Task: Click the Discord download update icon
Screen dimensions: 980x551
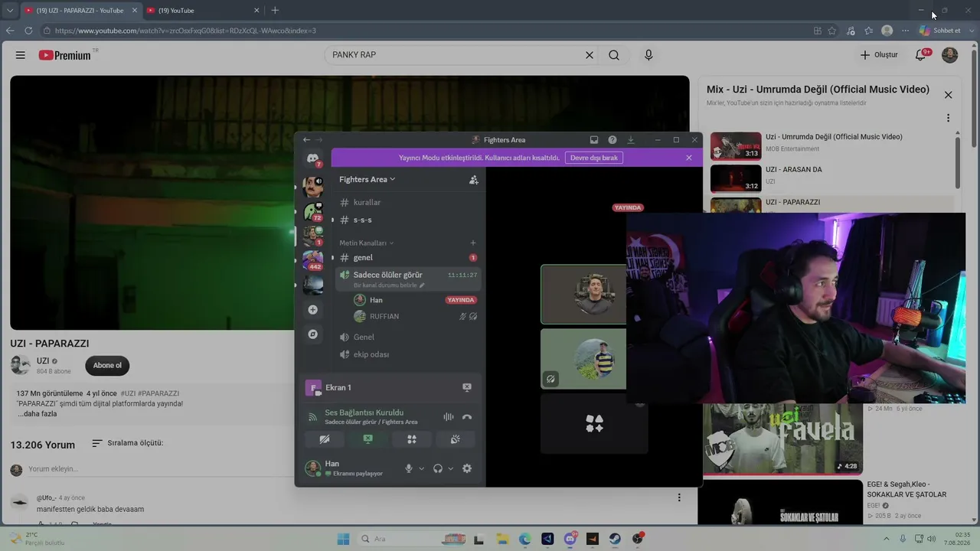Action: [631, 140]
